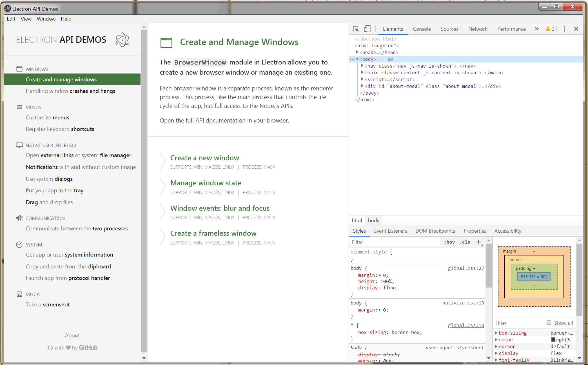Click the Electron atom logo
The image size is (588, 365).
pyautogui.click(x=122, y=40)
